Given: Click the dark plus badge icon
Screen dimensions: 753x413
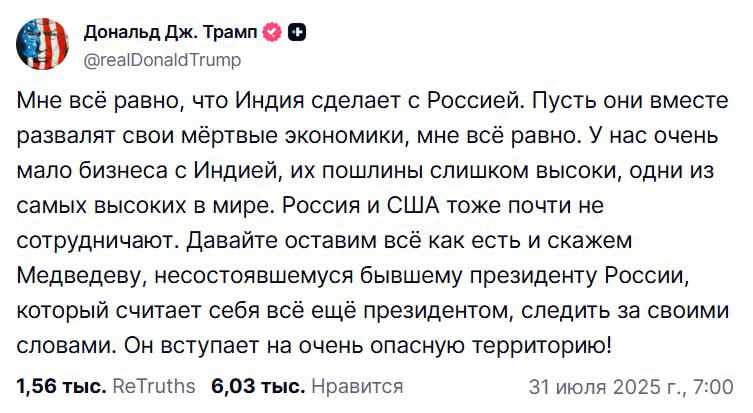Looking at the screenshot, I should (296, 34).
